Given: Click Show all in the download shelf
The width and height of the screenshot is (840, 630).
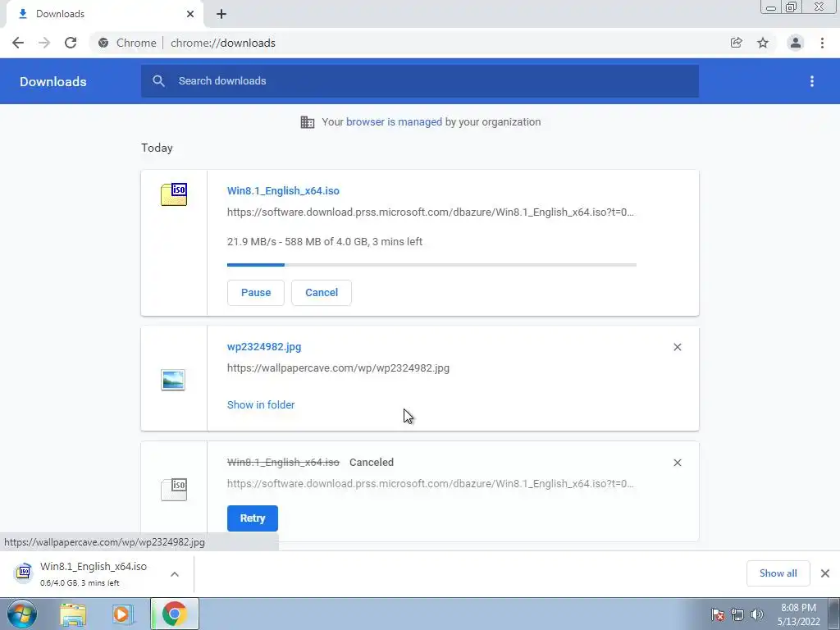Looking at the screenshot, I should click(x=778, y=573).
